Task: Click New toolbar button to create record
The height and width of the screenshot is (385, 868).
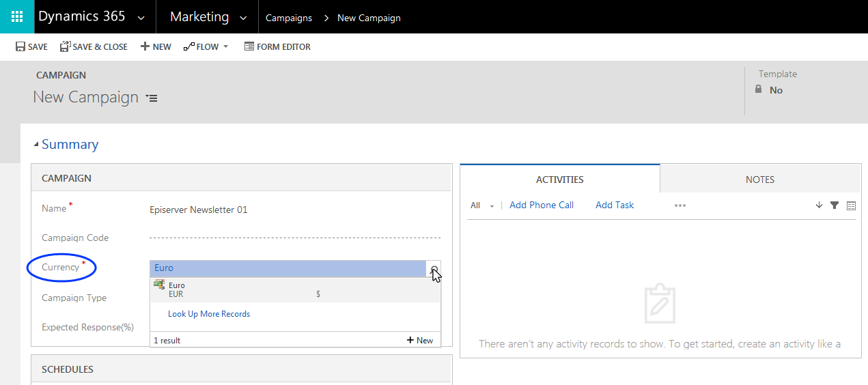Action: pyautogui.click(x=156, y=47)
